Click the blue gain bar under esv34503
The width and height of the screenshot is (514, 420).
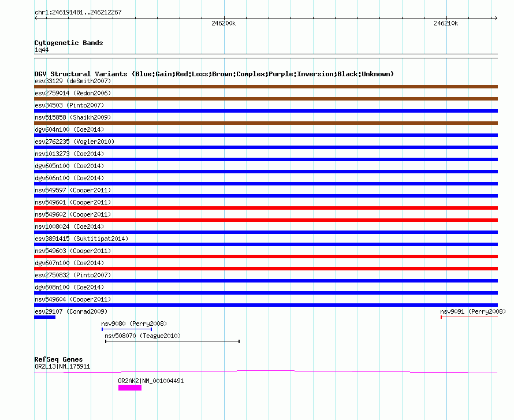[x=266, y=111]
